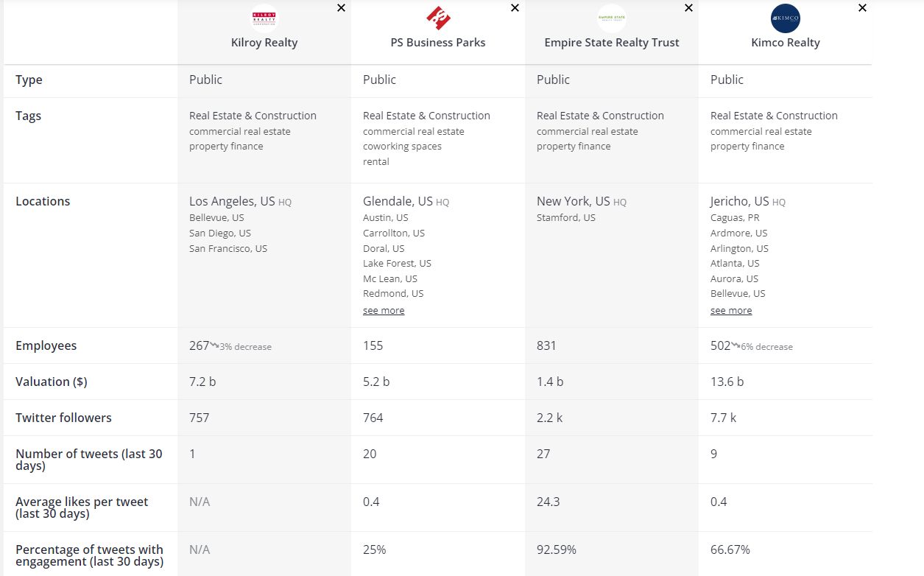Remove PS Business Parks column
924x576 pixels.
[515, 8]
